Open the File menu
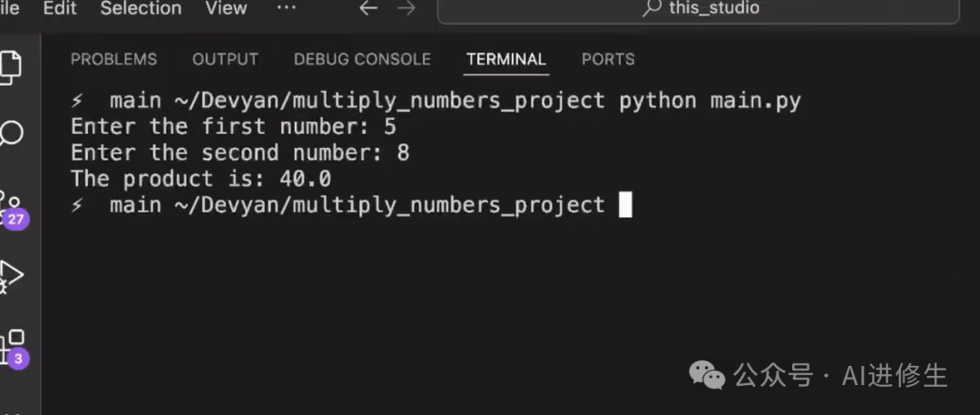The image size is (980, 415). point(9,8)
